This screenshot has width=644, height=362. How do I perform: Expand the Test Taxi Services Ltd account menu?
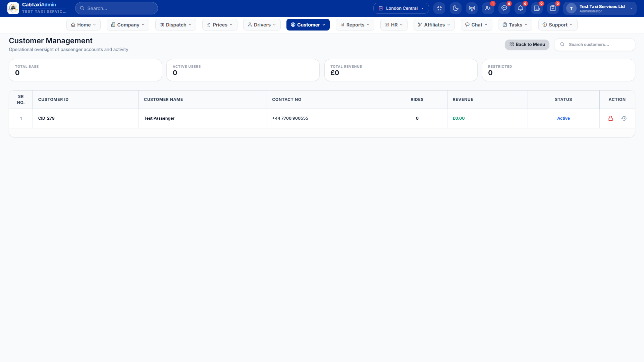[600, 8]
